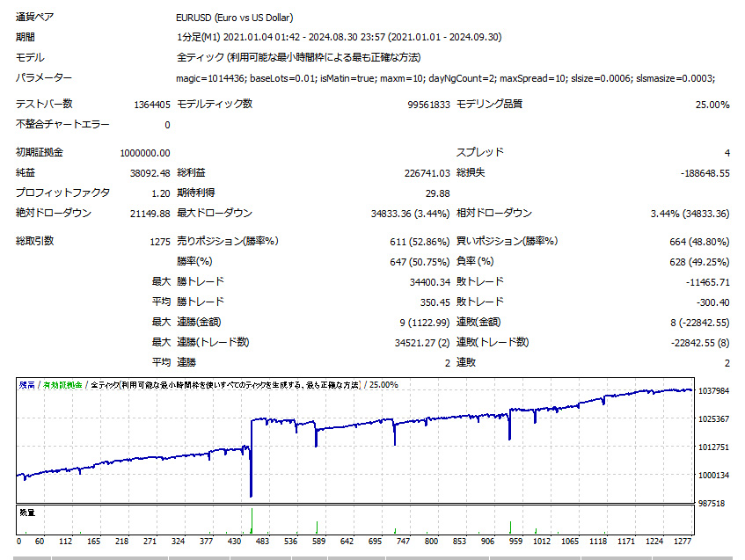The width and height of the screenshot is (745, 560).
Task: Click the magic=1014436 parameter string
Action: pos(445,78)
